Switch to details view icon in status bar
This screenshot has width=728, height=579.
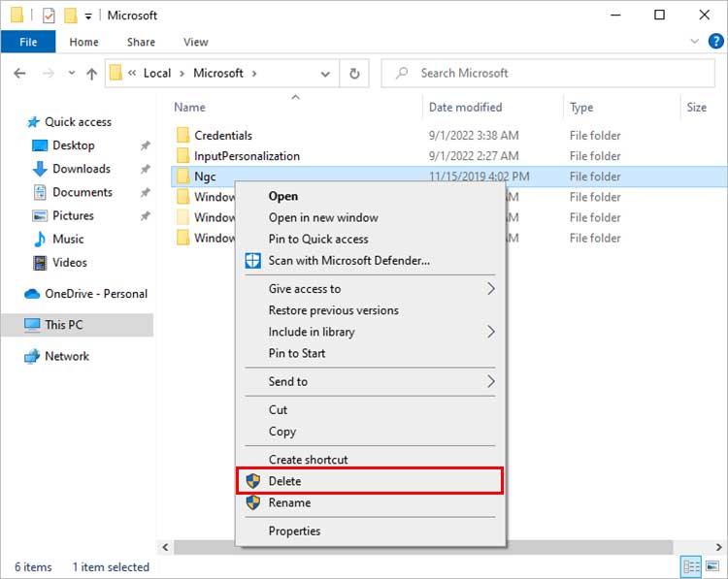coord(692,567)
